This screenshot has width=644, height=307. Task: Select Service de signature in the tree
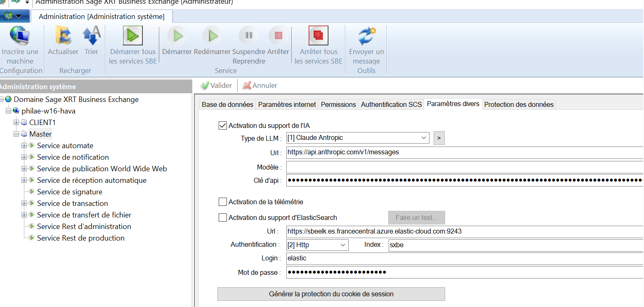[69, 192]
